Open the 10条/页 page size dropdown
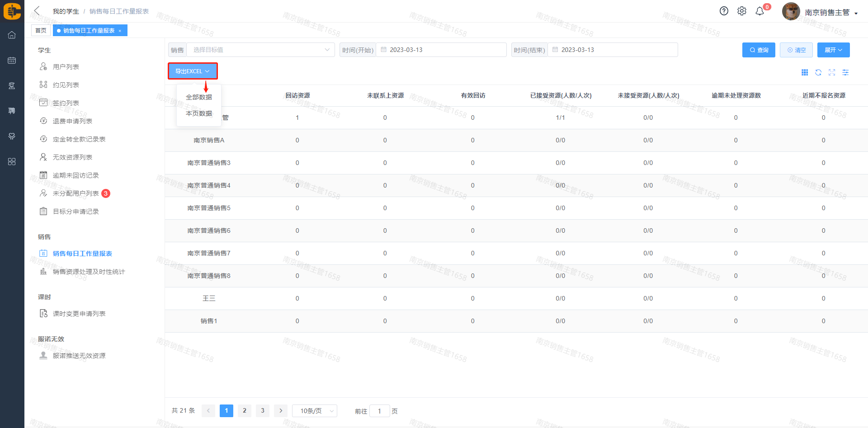This screenshot has height=428, width=868. (x=315, y=411)
